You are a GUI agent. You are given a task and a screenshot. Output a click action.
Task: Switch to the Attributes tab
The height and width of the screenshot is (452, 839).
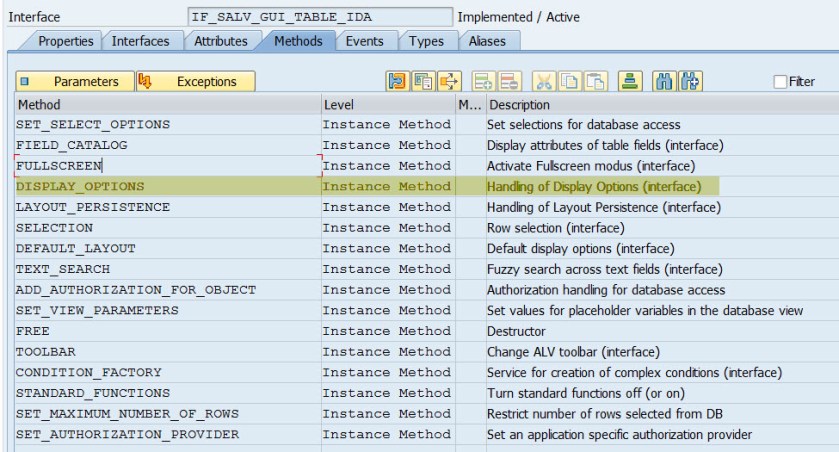(221, 41)
